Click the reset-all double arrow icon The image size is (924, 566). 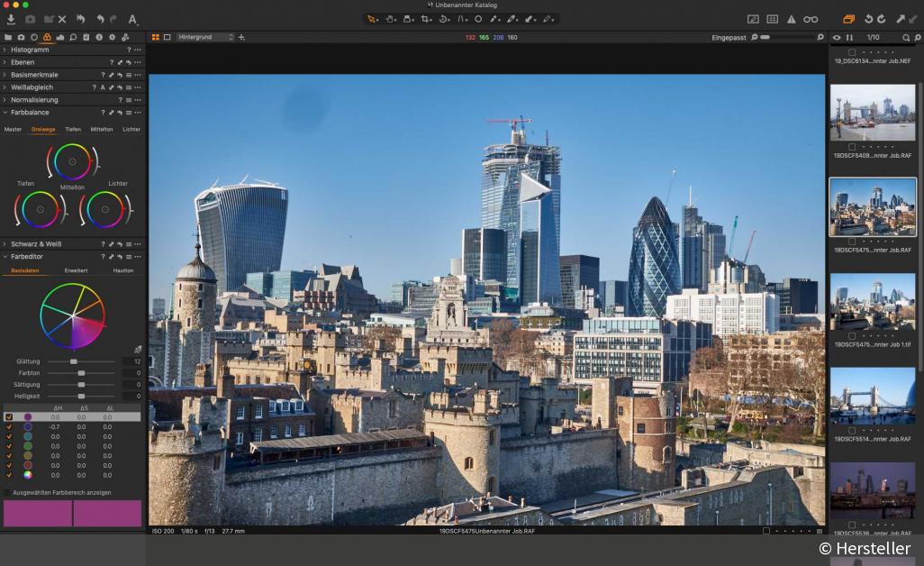click(80, 20)
